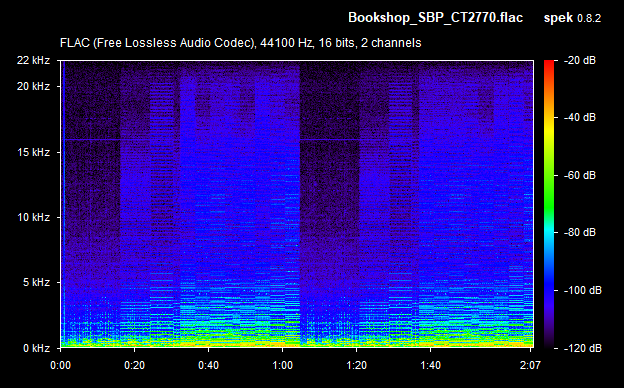
Task: Click the 15 kHz frequency axis label
Action: [33, 152]
